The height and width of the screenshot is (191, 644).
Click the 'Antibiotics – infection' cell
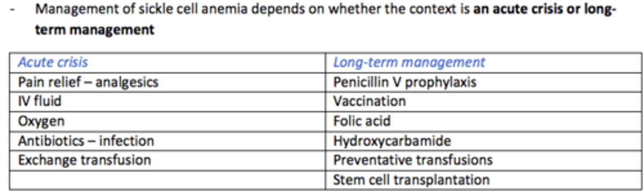[x=86, y=141]
